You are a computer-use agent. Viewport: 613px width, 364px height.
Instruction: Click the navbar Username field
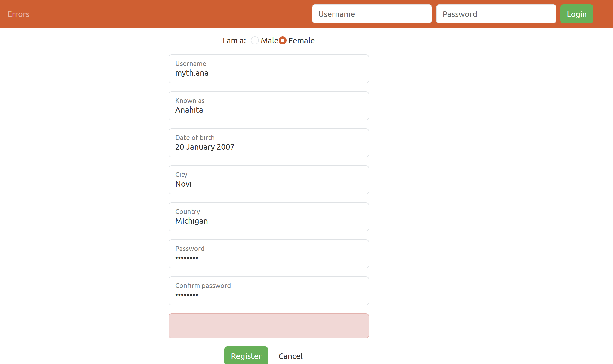pos(372,14)
